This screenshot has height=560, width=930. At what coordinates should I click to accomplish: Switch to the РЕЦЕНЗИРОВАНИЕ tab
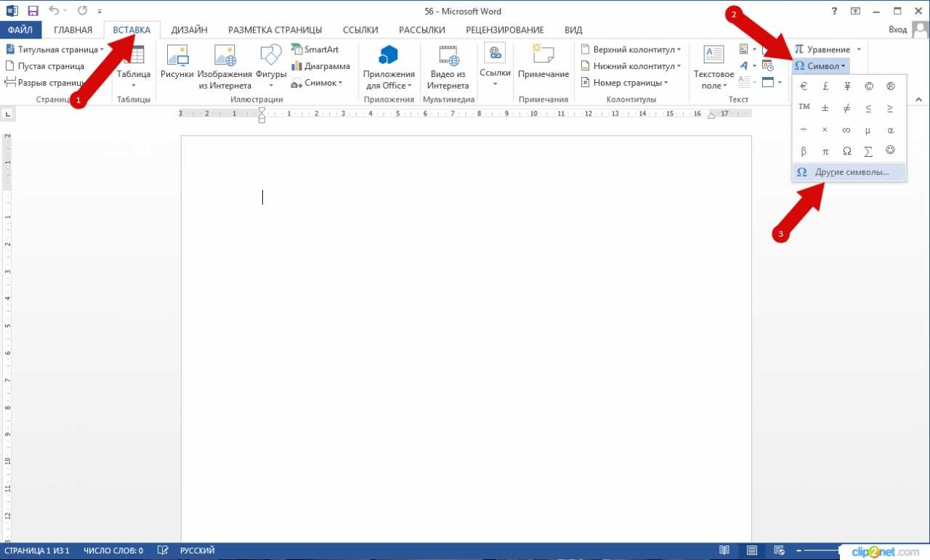click(505, 30)
